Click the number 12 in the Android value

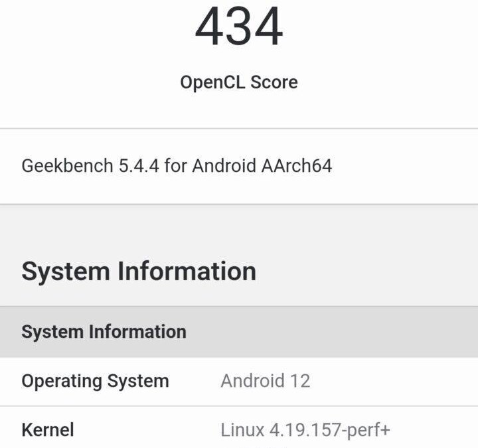299,382
